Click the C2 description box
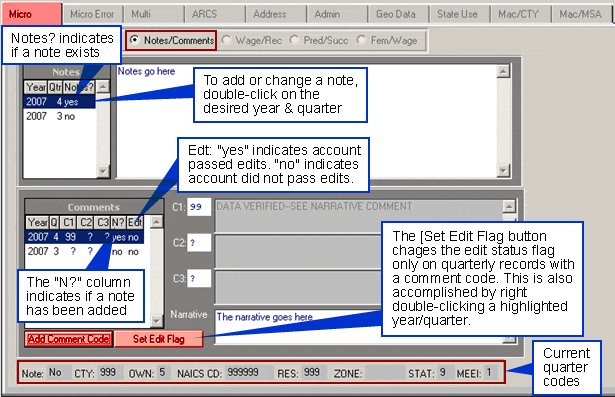Screen dimensions: 615x397 point(298,251)
